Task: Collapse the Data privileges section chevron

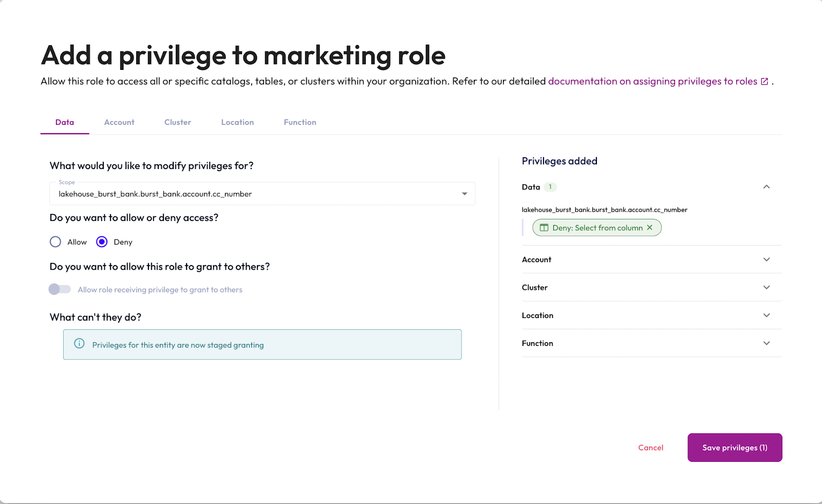Action: (766, 187)
